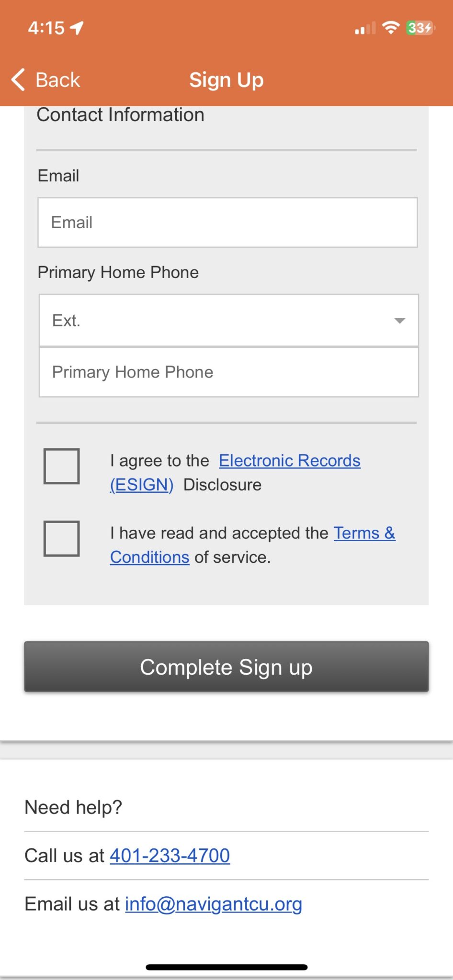453x980 pixels.
Task: Open the (ESIGN) disclosure link
Action: (x=142, y=485)
